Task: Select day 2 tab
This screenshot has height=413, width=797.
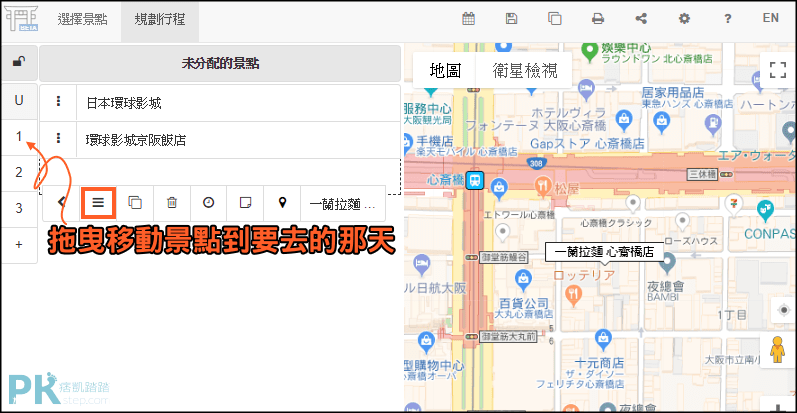Action: pyautogui.click(x=19, y=172)
